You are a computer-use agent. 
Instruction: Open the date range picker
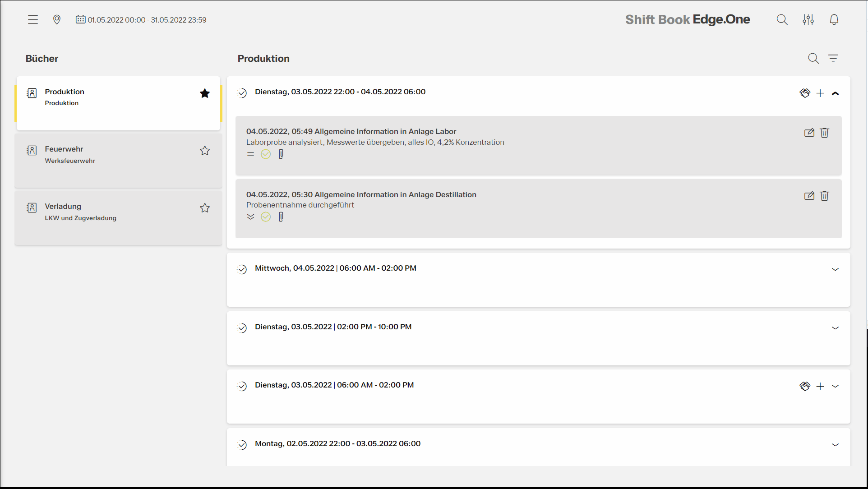(x=141, y=20)
